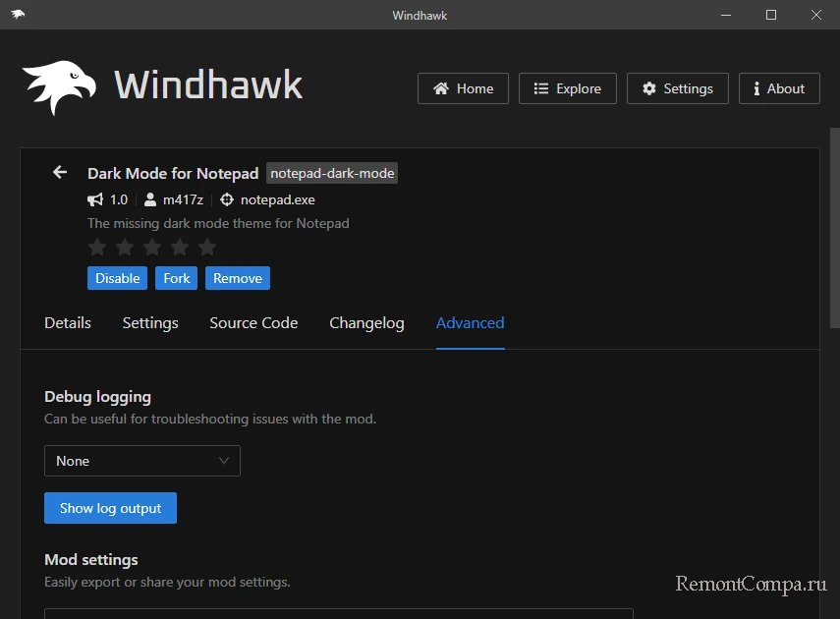Click the author icon next to m417z

[x=150, y=199]
